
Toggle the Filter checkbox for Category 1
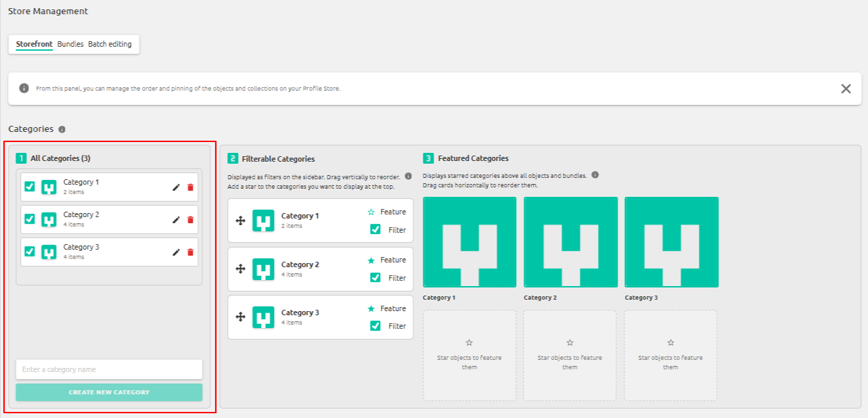click(x=375, y=229)
